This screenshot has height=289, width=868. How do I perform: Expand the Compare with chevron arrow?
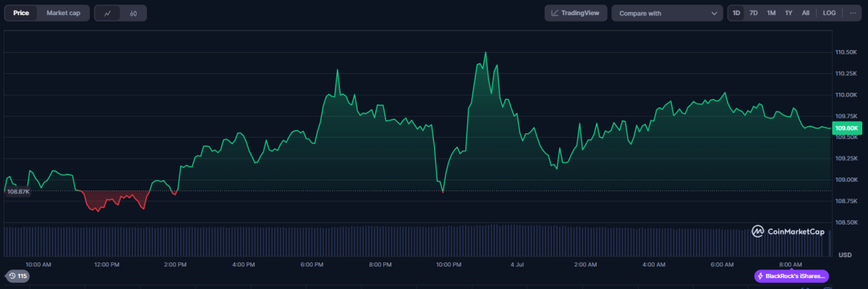click(714, 13)
